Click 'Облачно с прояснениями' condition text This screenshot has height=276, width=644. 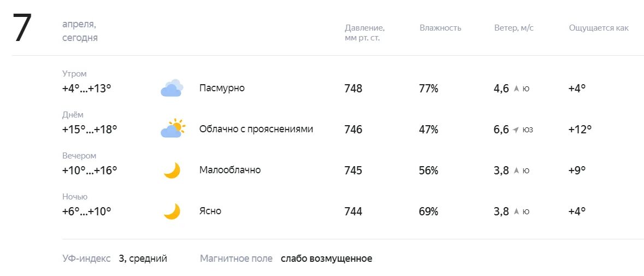256,129
